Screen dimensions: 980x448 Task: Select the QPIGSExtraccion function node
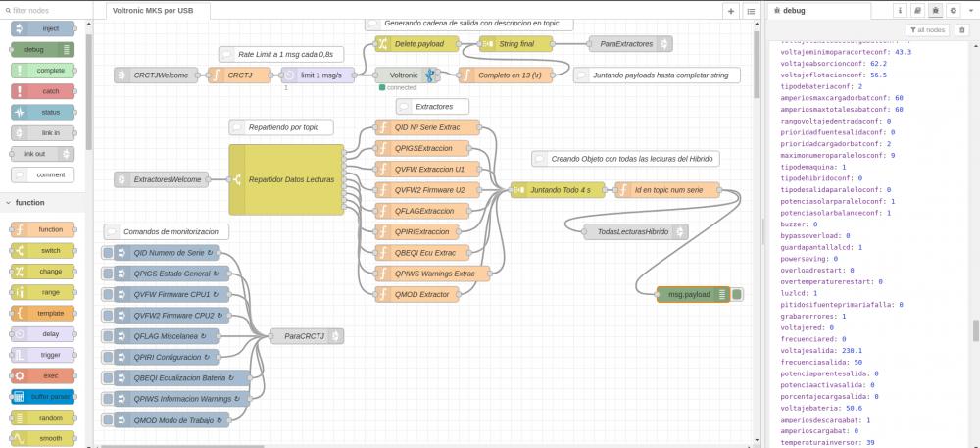point(421,149)
